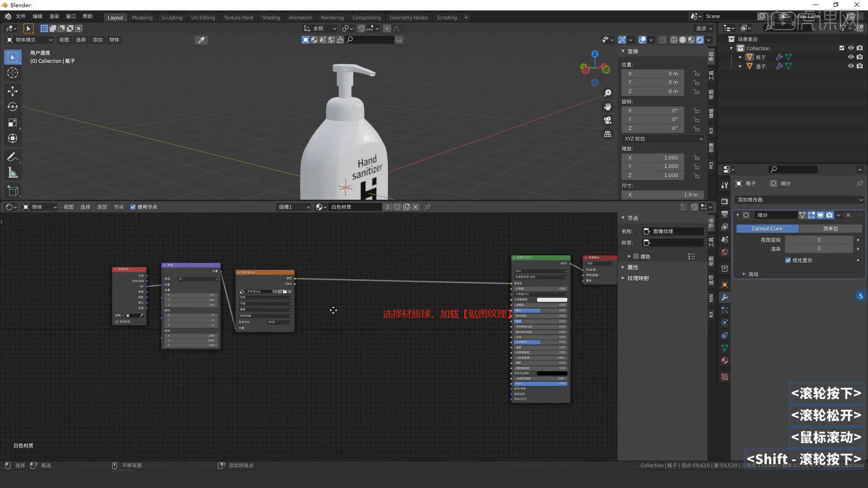Viewport: 868px width, 488px height.
Task: Click the 白色材质 material name field
Action: click(355, 207)
